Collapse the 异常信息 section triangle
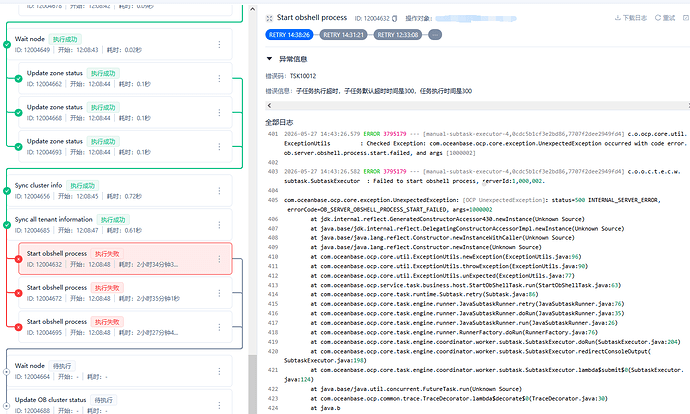This screenshot has width=690, height=414. pos(269,59)
